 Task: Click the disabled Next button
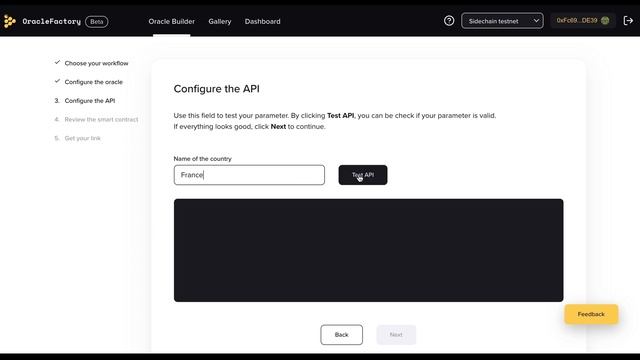(x=396, y=335)
